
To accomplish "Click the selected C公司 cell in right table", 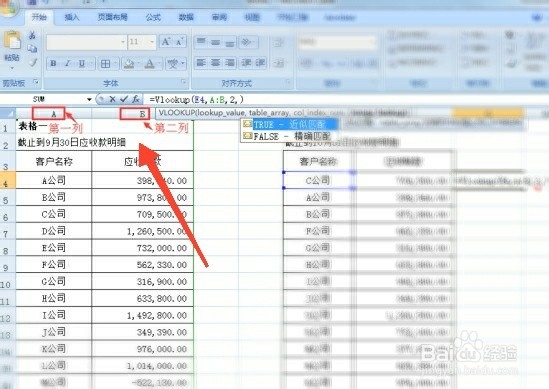I will (x=318, y=180).
